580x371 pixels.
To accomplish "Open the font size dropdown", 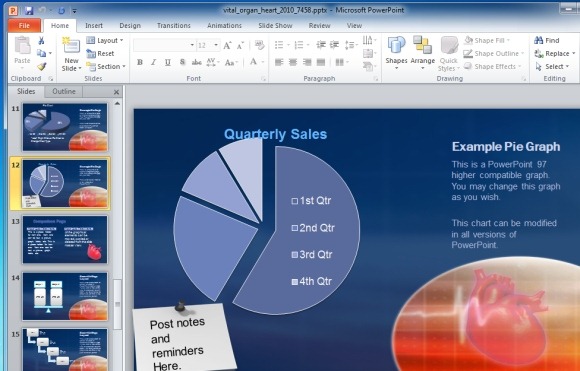I will [217, 45].
